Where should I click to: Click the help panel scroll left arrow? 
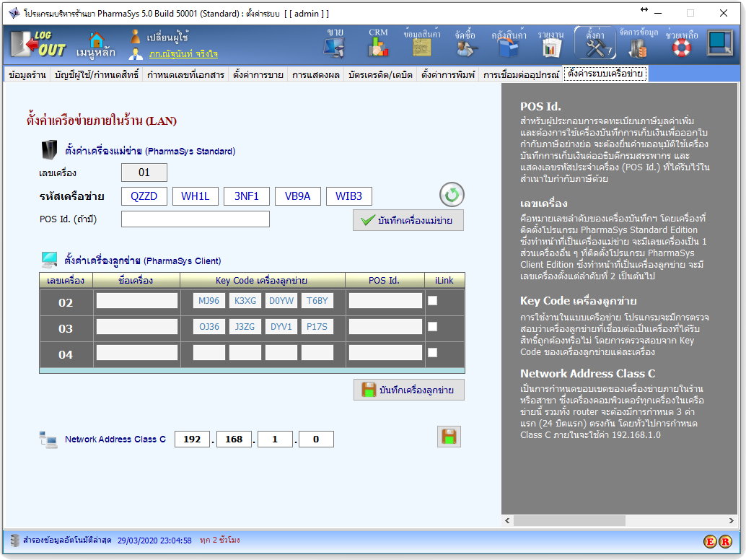coord(507,520)
